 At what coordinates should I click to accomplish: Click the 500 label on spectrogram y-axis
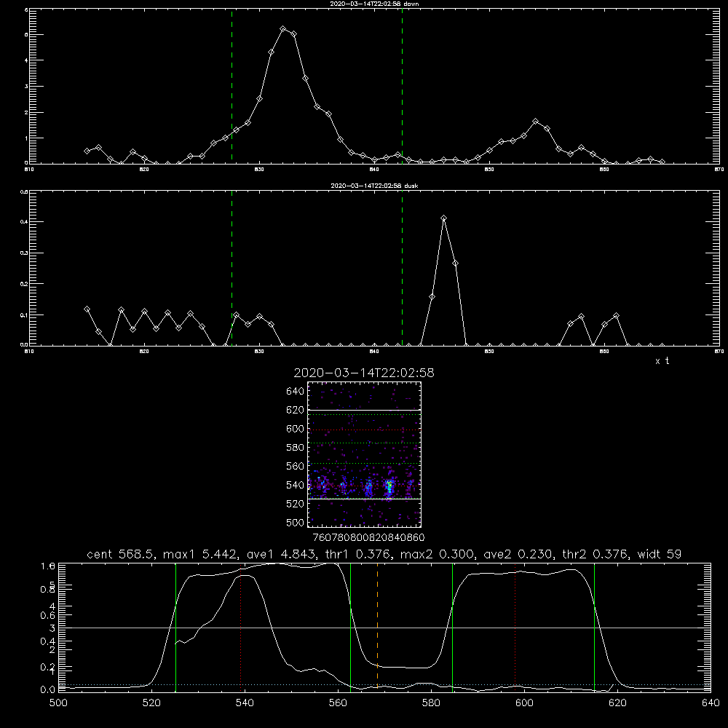296,522
